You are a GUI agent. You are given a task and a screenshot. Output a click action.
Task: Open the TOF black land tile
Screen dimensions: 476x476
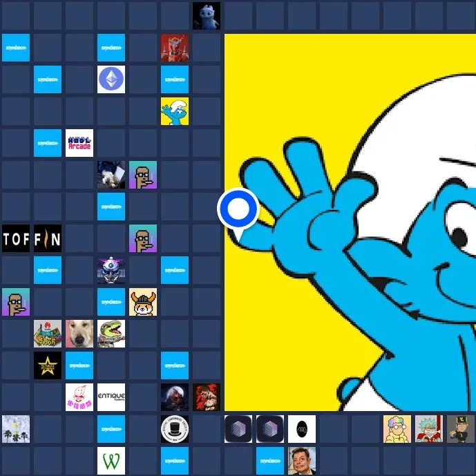(16, 238)
